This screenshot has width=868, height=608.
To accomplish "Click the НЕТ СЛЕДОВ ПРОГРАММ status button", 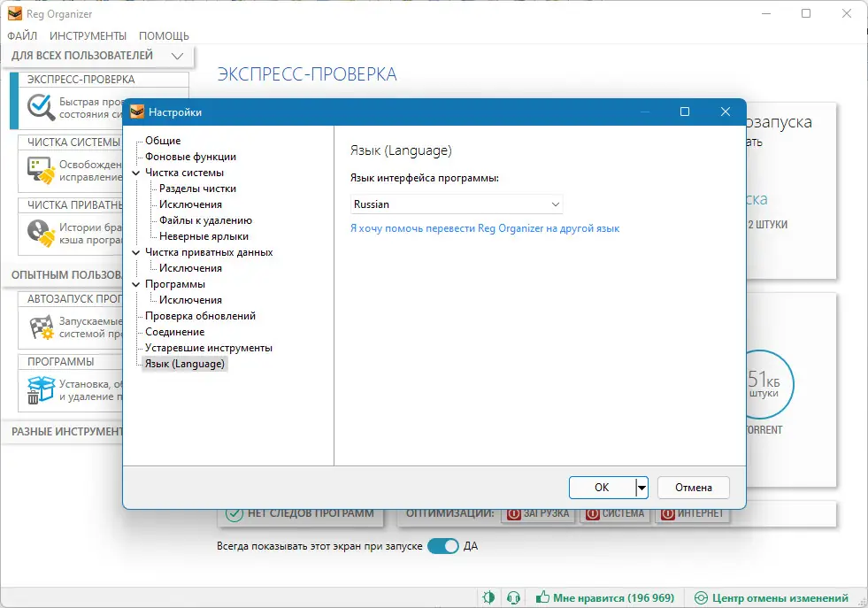I will click(299, 514).
